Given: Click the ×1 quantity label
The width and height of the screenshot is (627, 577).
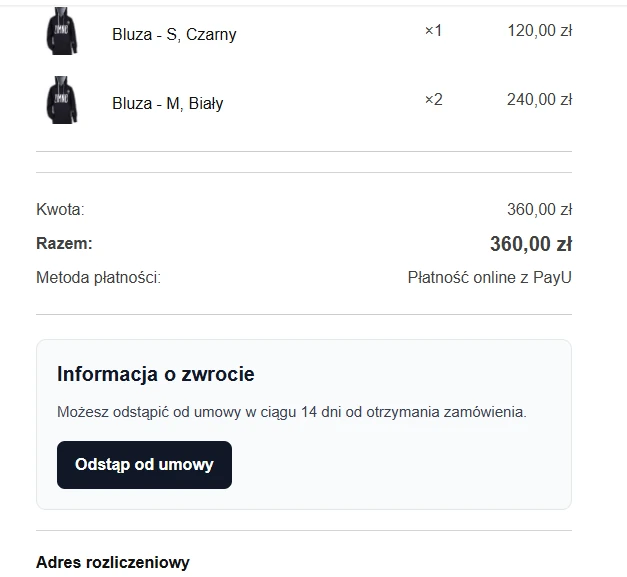Looking at the screenshot, I should (x=433, y=31).
